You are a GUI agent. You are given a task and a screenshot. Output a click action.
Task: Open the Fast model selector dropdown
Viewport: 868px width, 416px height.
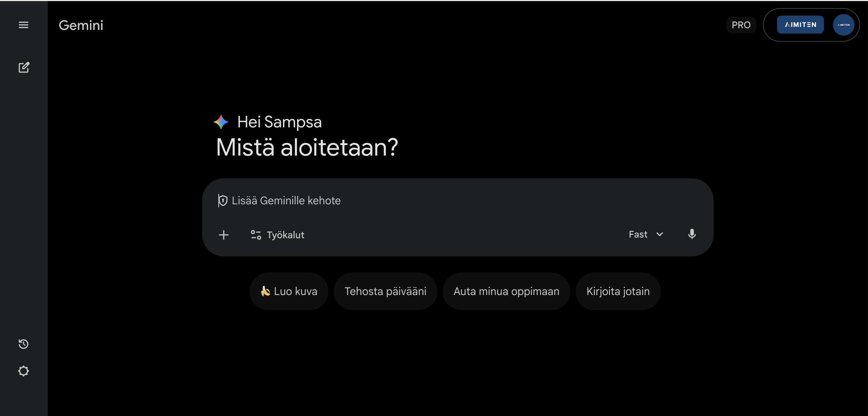coord(646,234)
